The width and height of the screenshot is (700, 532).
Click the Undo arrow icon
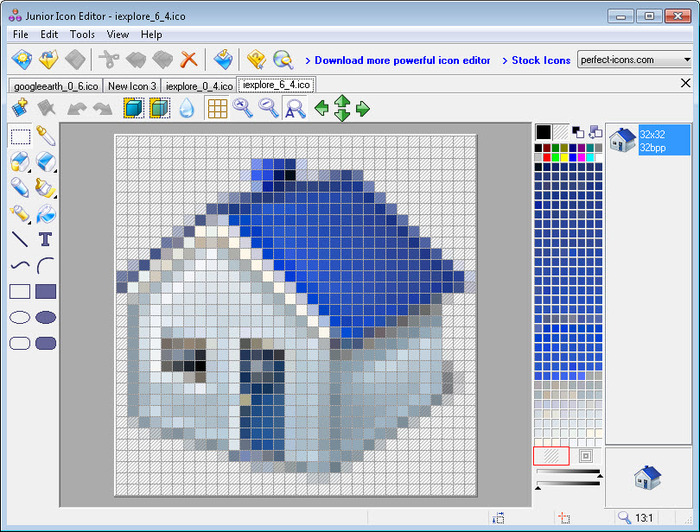pyautogui.click(x=77, y=108)
